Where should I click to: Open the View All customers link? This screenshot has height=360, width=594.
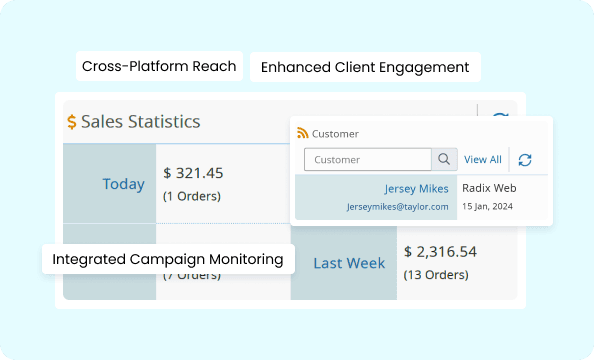[x=483, y=160]
